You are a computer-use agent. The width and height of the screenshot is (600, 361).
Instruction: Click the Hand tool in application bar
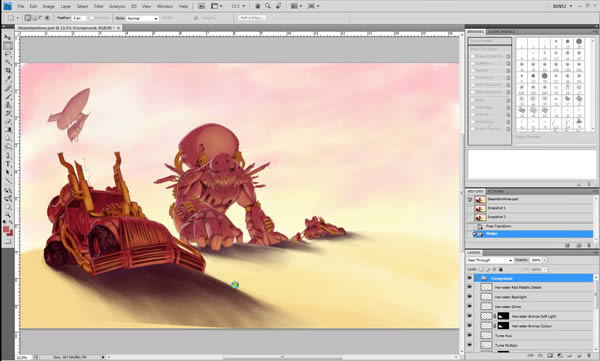pos(258,6)
